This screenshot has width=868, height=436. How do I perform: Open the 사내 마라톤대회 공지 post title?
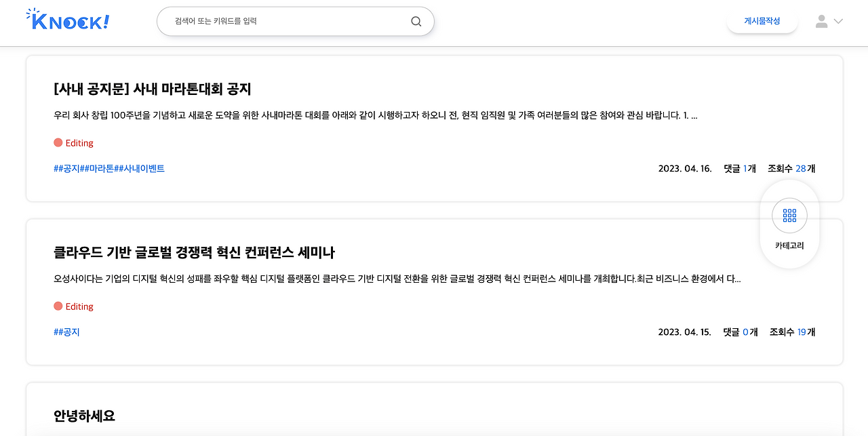(153, 89)
